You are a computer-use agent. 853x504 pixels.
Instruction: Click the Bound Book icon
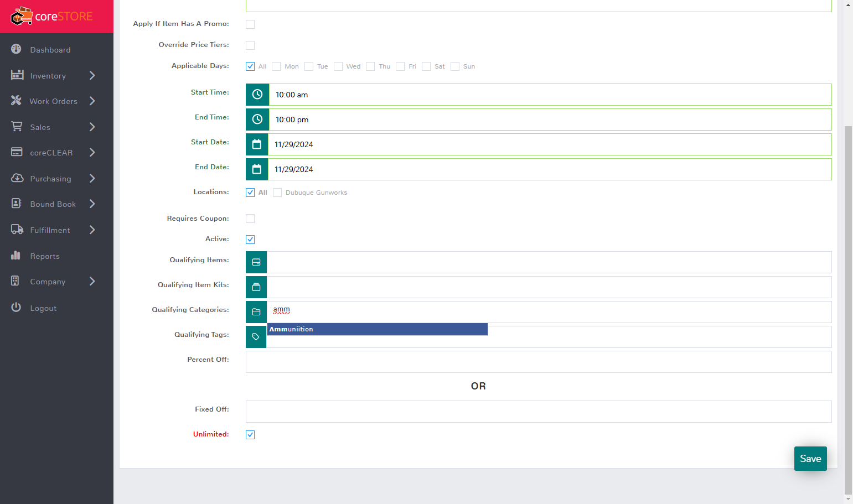(x=17, y=204)
